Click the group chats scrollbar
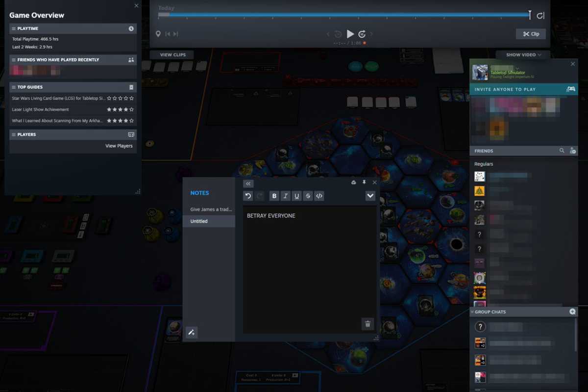 (576, 335)
